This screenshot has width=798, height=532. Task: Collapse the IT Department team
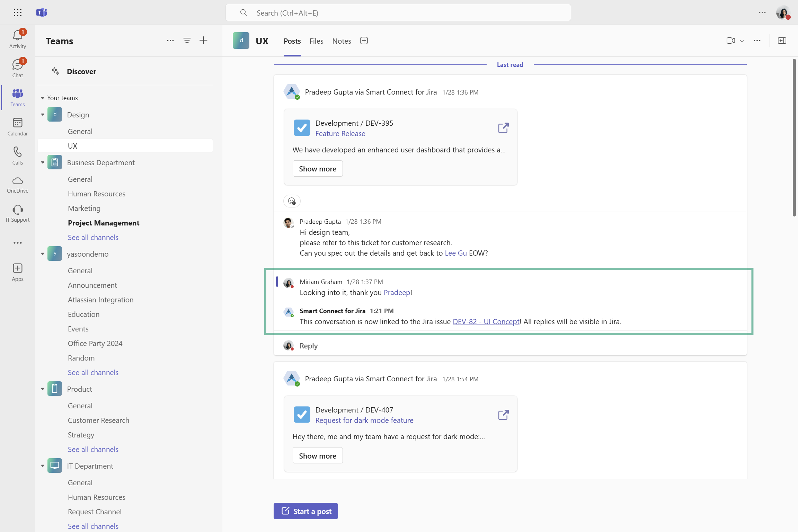[x=43, y=466]
